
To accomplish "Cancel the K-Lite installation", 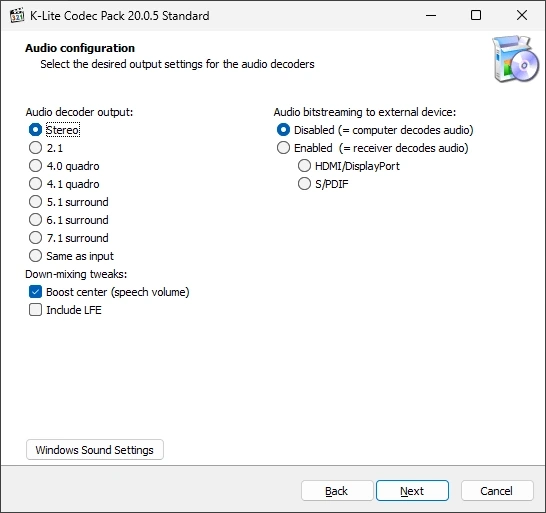I will pyautogui.click(x=497, y=491).
